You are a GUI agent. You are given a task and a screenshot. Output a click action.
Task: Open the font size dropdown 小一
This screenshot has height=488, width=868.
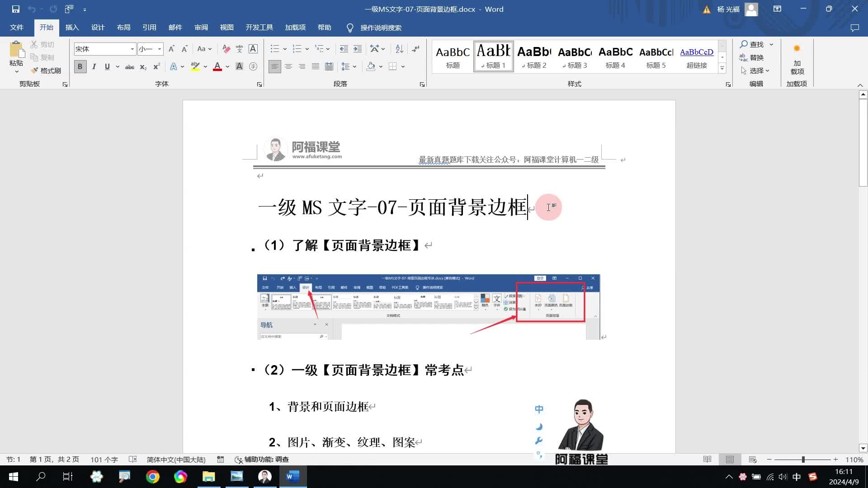tap(159, 49)
